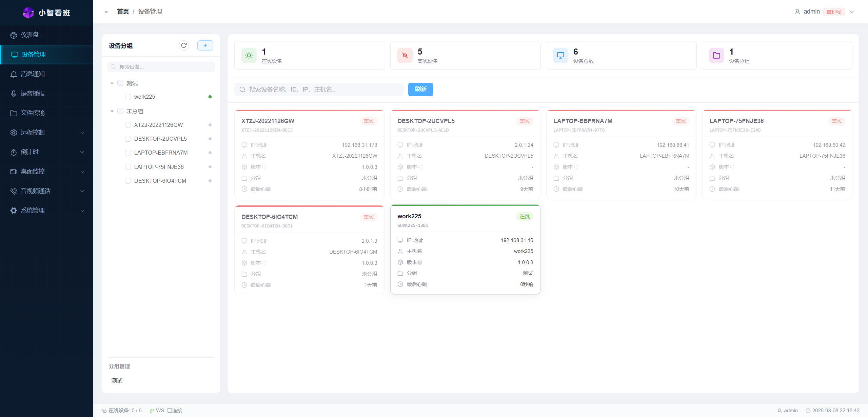Toggle the sidebar collapse hamburger icon

click(106, 12)
